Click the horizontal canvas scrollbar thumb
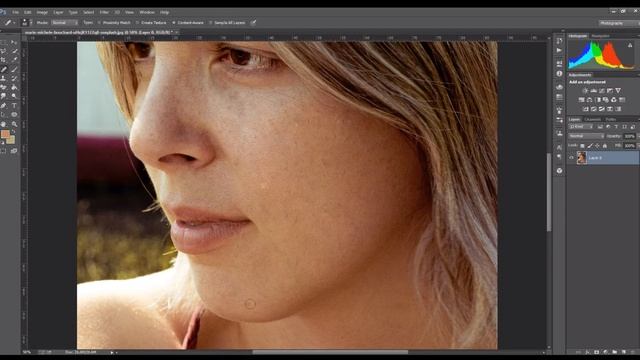This screenshot has height=360, width=640. [330, 352]
